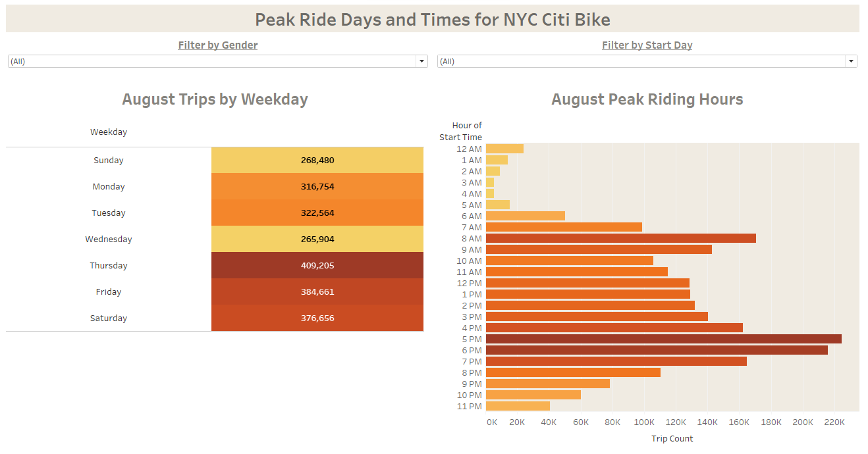Click the August Peak Riding Hours title
This screenshot has height=454, width=868.
[x=647, y=99]
